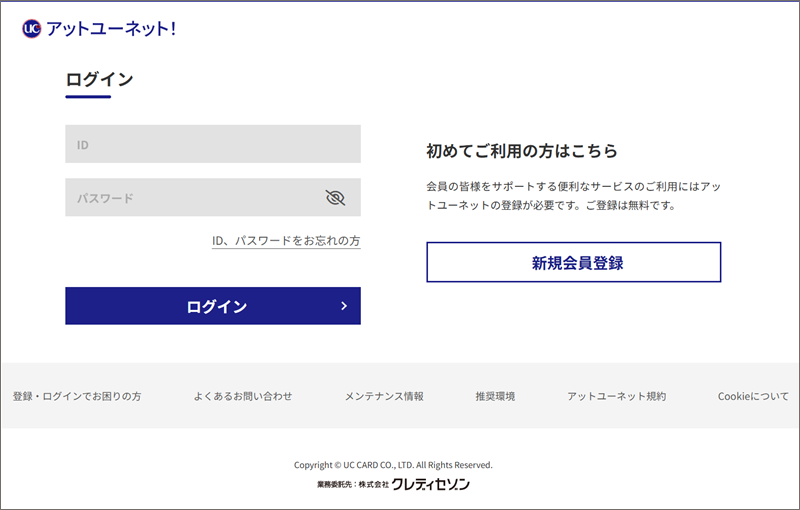Click the arrow chevron on the ログイン button
Viewport: 800px width, 510px height.
click(x=343, y=306)
